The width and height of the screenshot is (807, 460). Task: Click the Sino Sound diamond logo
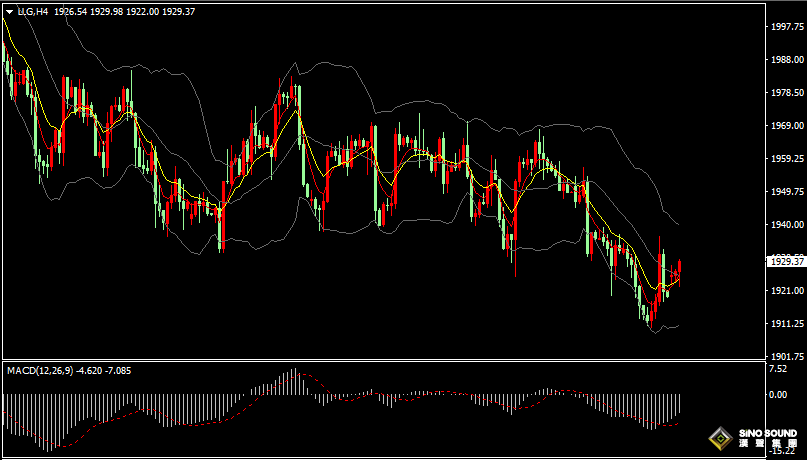coord(719,439)
